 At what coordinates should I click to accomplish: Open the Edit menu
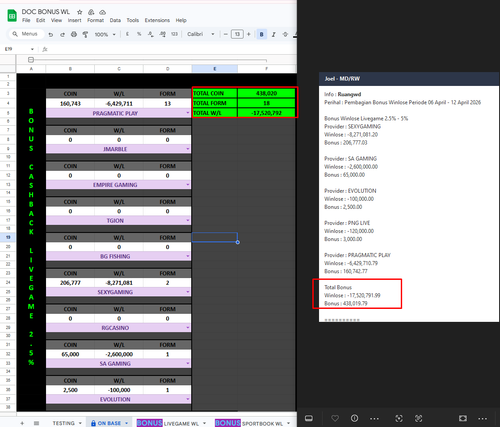point(40,20)
